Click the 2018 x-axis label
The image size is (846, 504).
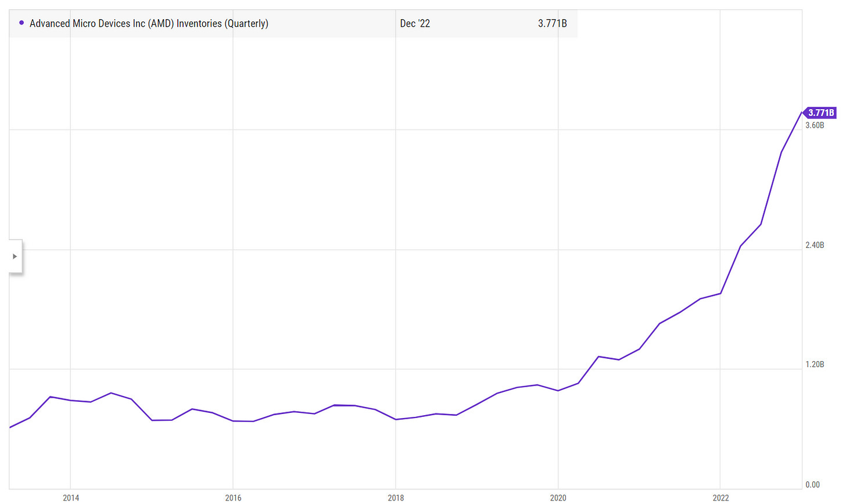pyautogui.click(x=396, y=498)
